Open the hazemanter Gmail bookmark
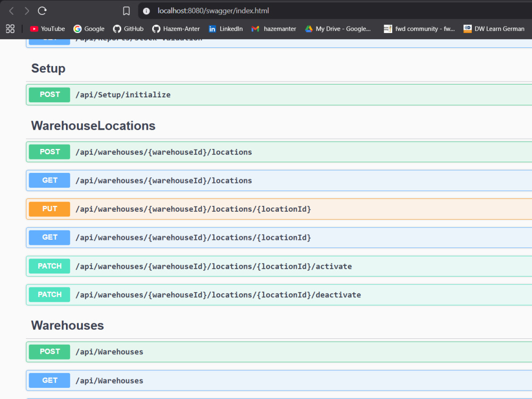The image size is (532, 399). tap(274, 29)
